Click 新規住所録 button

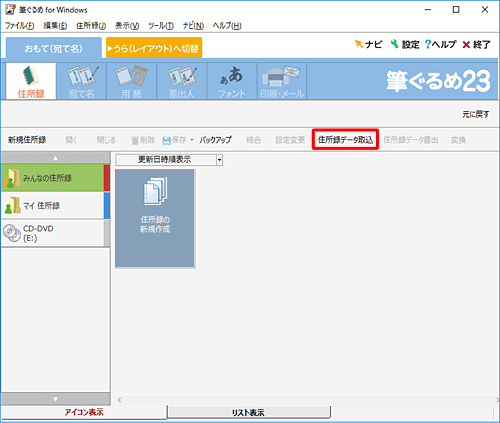click(27, 140)
